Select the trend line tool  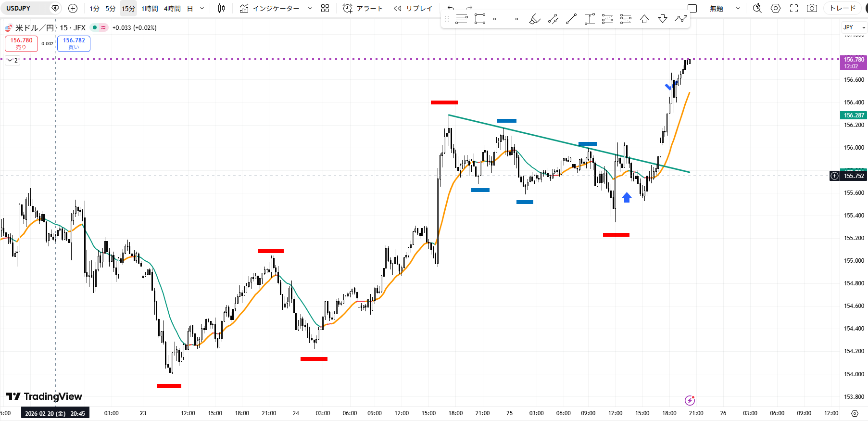point(571,19)
